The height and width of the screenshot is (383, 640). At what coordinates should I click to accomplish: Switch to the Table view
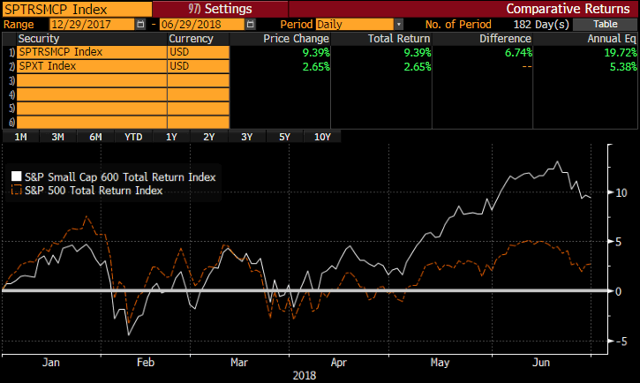pos(605,24)
